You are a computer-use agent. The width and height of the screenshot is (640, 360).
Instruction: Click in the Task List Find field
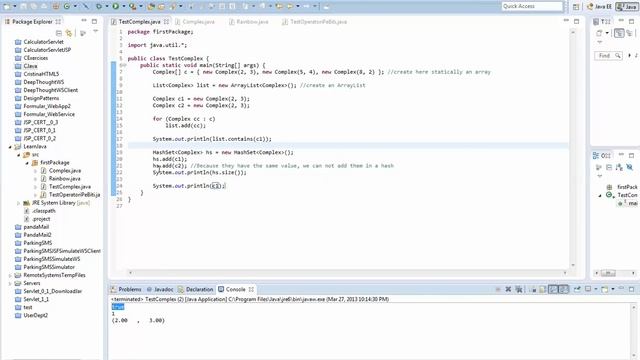click(x=608, y=56)
